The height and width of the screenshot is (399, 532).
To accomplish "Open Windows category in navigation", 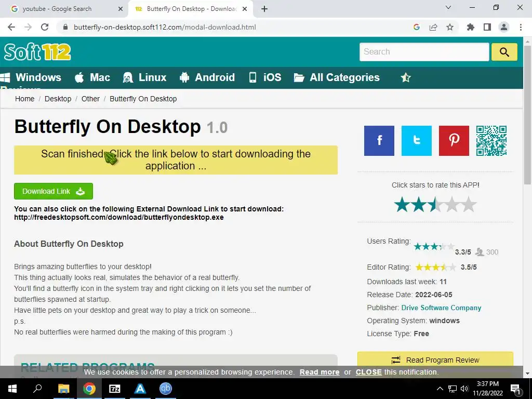I will [x=31, y=77].
